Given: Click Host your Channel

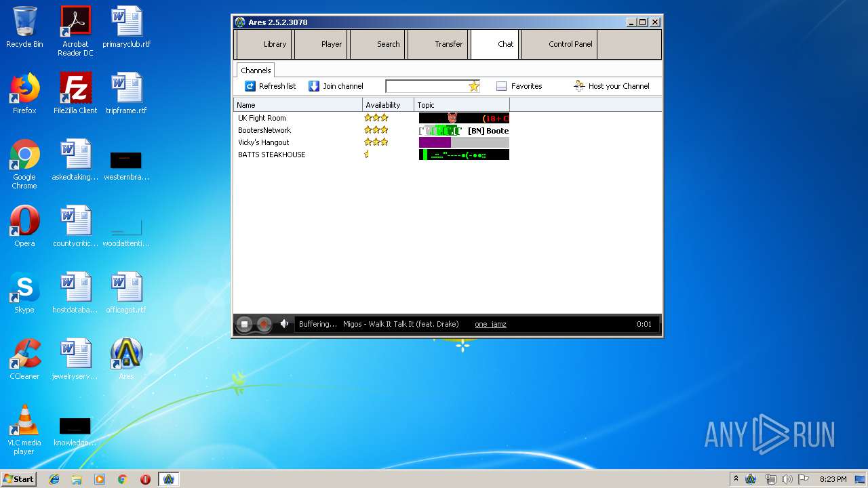Looking at the screenshot, I should [x=611, y=86].
